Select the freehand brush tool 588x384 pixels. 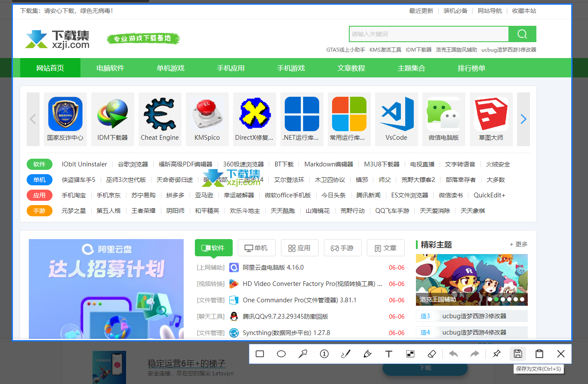tap(346, 354)
